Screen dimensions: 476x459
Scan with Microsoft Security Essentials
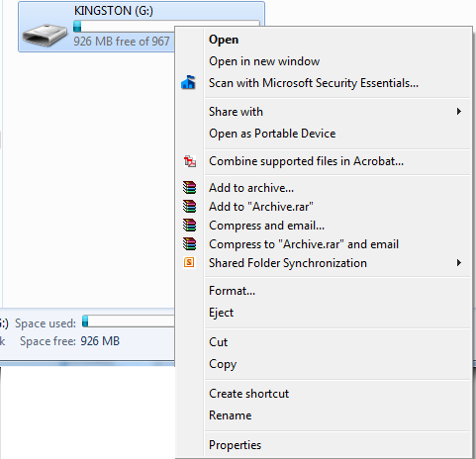(323, 83)
